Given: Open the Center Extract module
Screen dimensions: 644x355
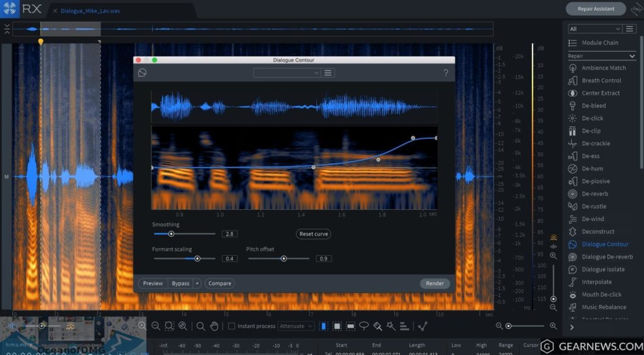Looking at the screenshot, I should click(595, 93).
